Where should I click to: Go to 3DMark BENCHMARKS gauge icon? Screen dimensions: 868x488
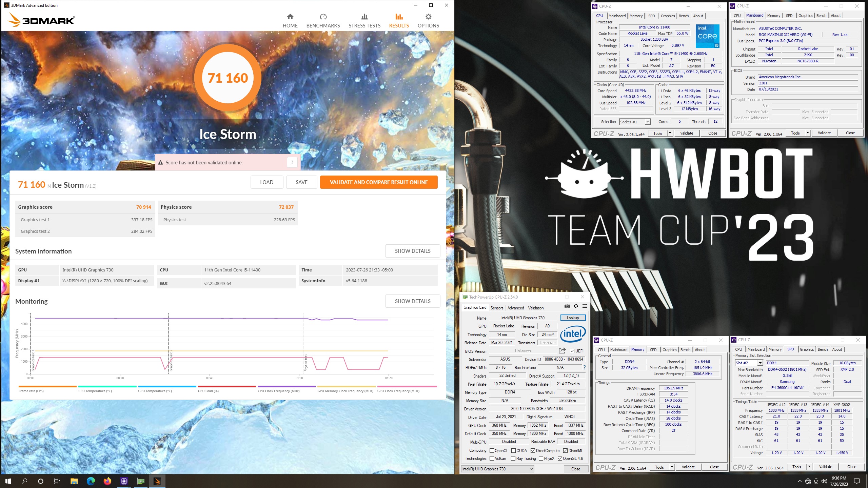(323, 17)
